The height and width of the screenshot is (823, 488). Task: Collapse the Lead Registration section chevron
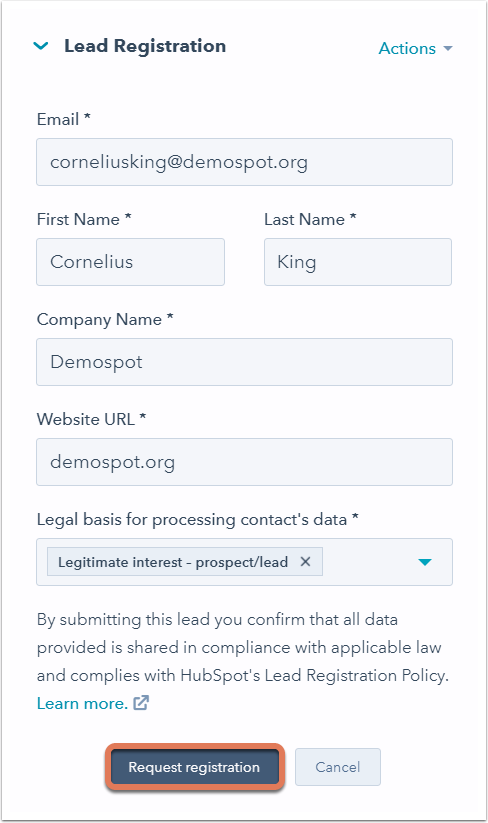[x=41, y=46]
